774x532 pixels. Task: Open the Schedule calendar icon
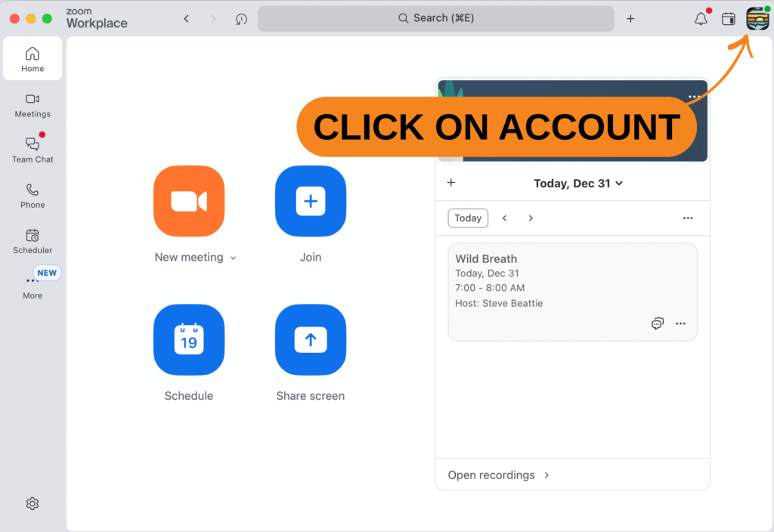(x=189, y=340)
